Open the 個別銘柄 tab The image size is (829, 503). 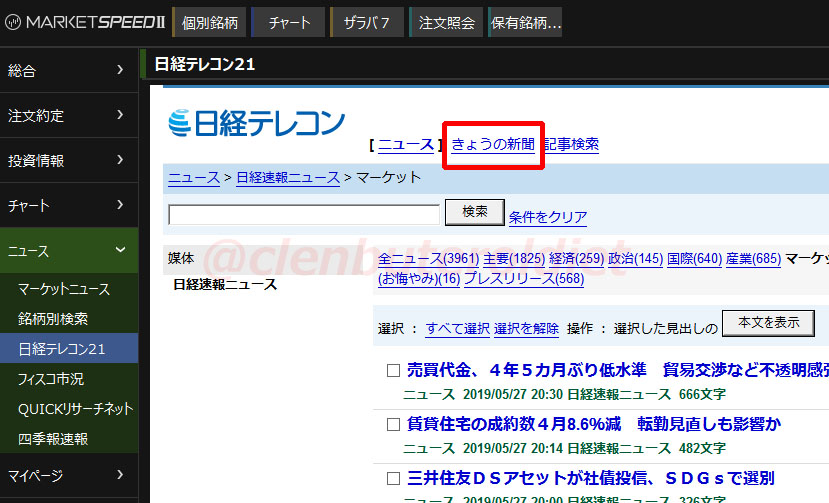pyautogui.click(x=209, y=23)
